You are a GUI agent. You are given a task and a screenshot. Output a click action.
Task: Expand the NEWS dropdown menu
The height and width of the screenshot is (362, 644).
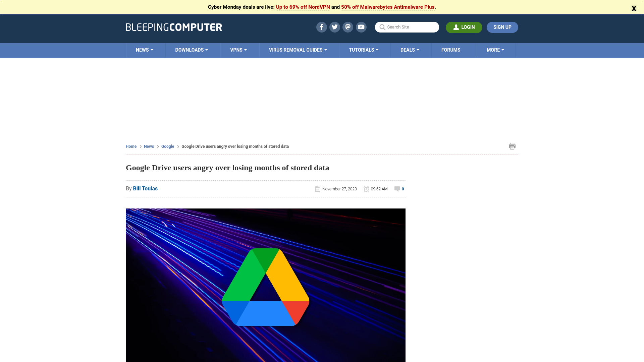point(145,50)
